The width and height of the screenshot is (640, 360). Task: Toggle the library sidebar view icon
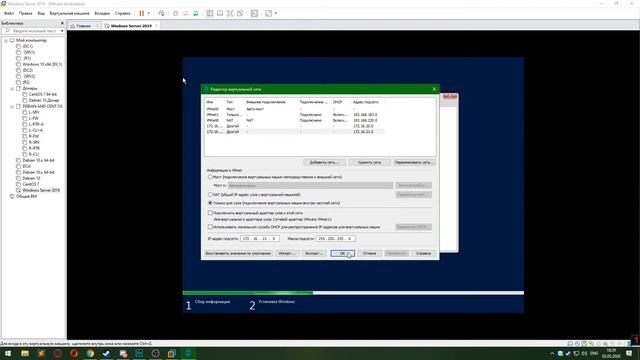210,13
